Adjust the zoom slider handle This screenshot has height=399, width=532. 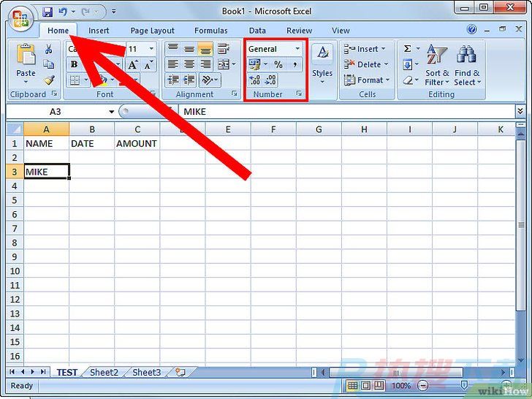[464, 384]
